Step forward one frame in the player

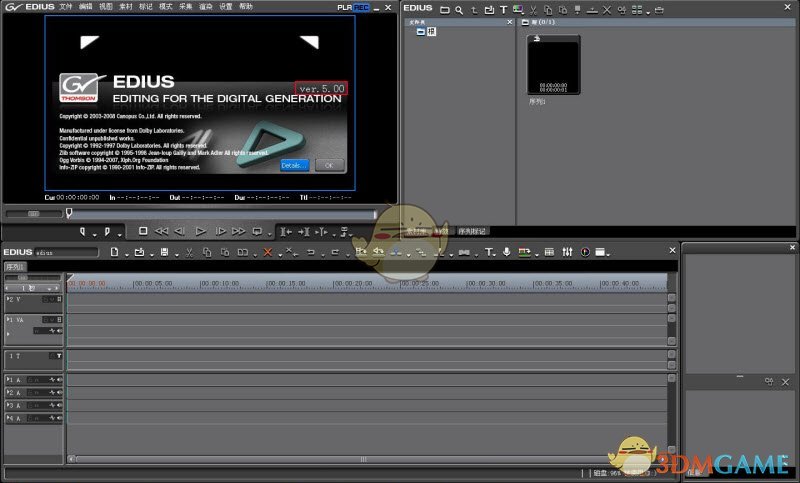pos(220,231)
